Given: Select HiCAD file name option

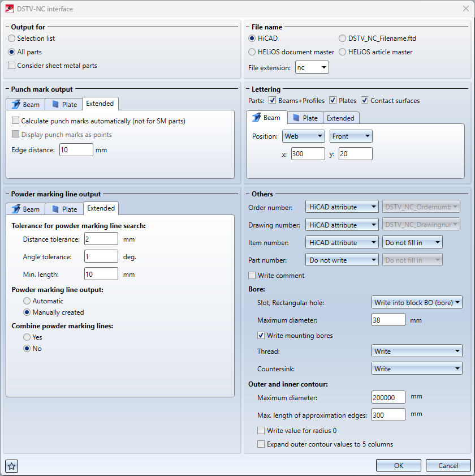Looking at the screenshot, I should 252,38.
